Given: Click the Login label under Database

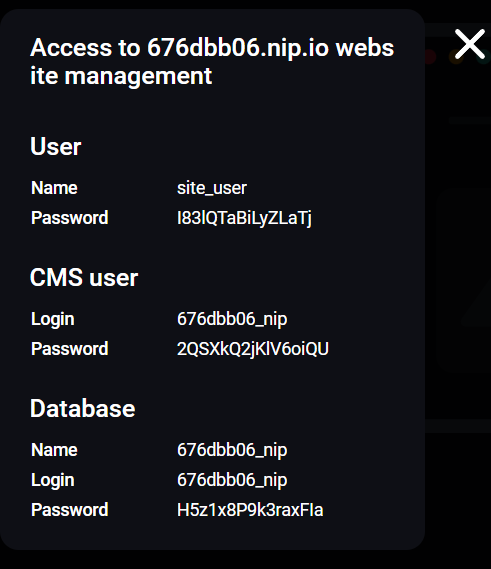Looking at the screenshot, I should tap(53, 480).
